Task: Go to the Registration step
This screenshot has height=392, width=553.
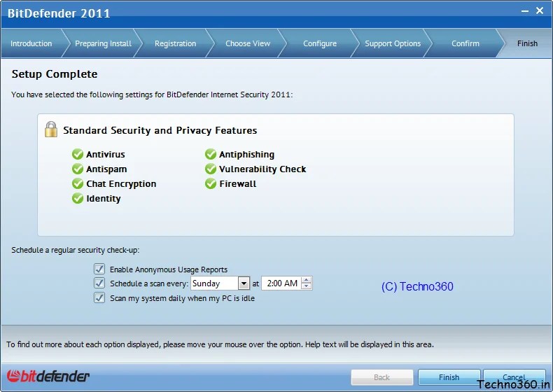Action: pos(175,43)
